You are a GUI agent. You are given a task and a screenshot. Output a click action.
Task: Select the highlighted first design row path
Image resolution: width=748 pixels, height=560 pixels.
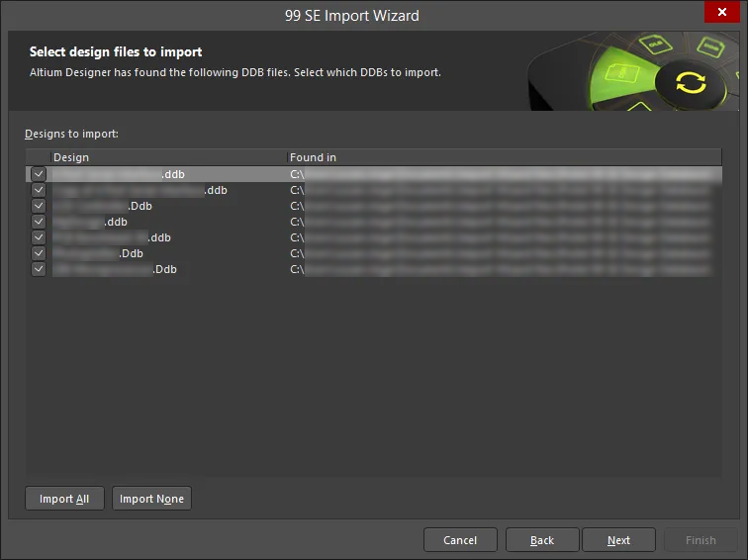coord(502,174)
